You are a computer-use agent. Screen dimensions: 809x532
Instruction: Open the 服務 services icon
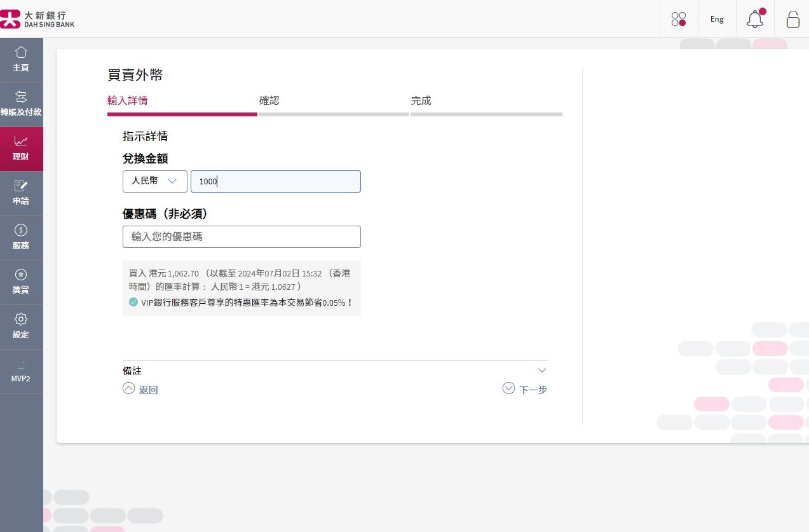(x=21, y=237)
